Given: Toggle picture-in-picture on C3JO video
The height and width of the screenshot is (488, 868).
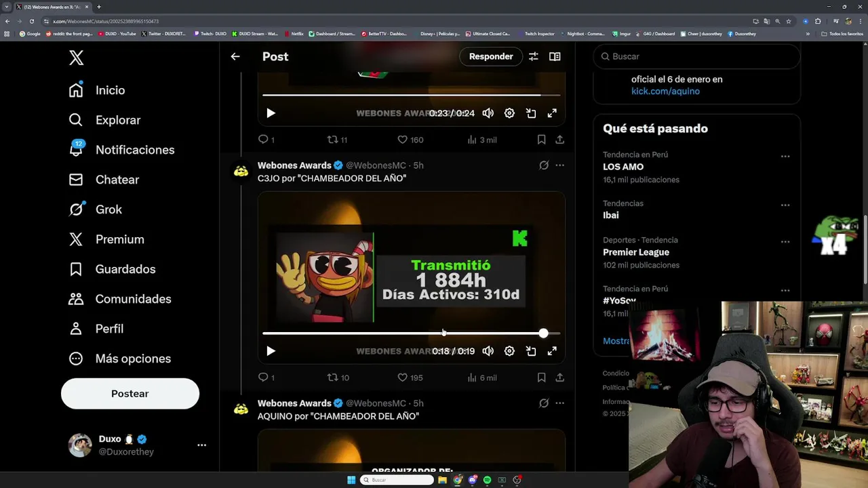Looking at the screenshot, I should pos(531,351).
